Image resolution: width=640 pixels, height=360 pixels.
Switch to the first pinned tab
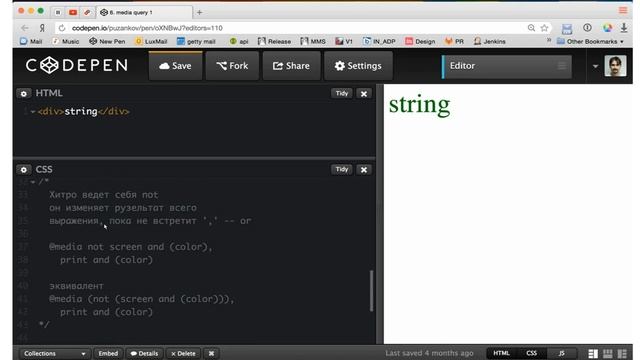[58, 12]
